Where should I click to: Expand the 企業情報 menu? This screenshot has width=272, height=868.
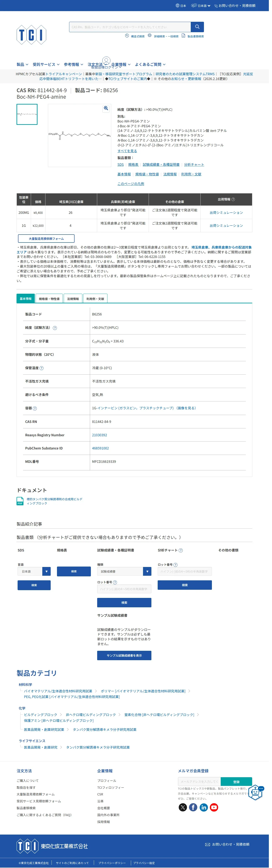(x=122, y=65)
